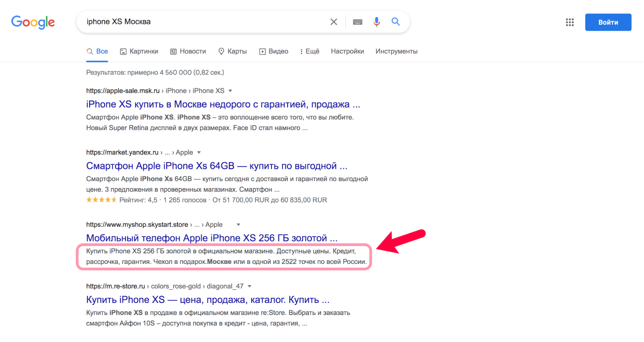The height and width of the screenshot is (342, 644).
Task: Open Google apps grid icon
Action: [570, 22]
